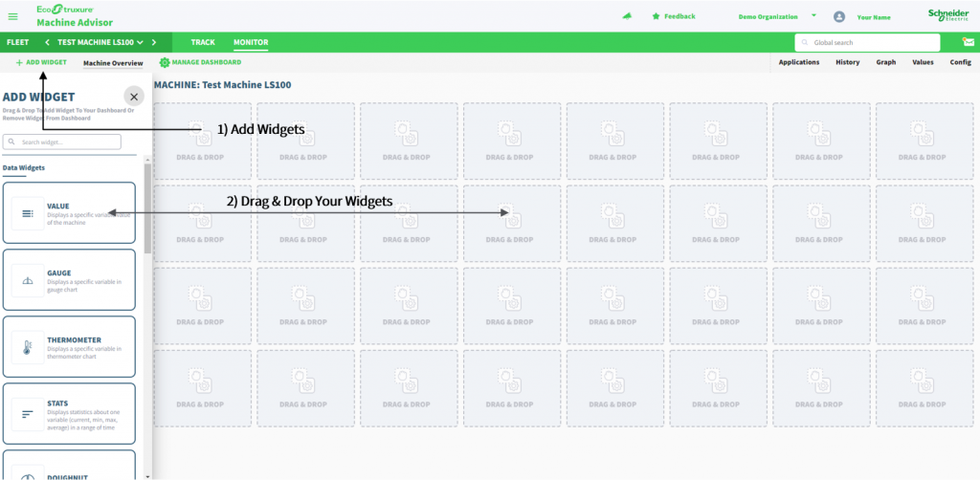Click the magnifier icon in Global search

coord(805,42)
